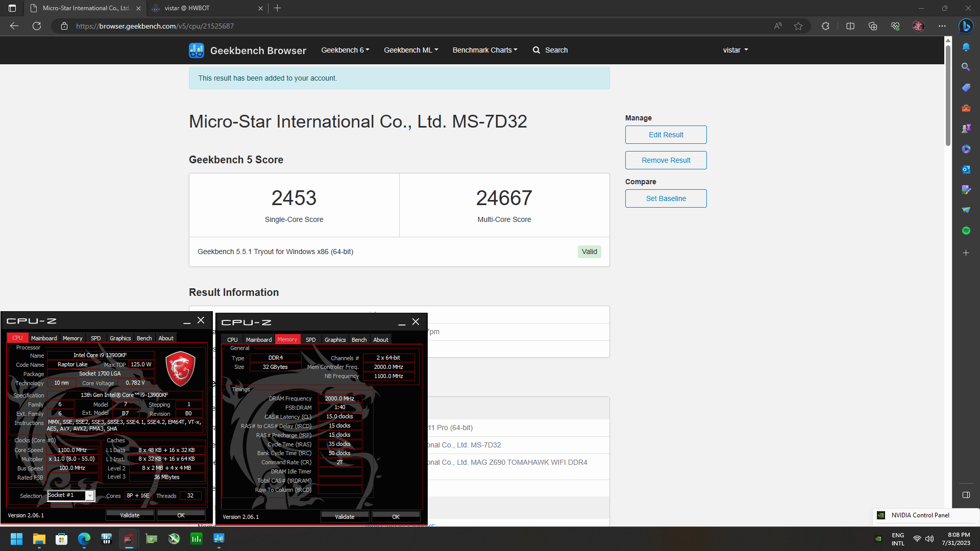Open Microsoft Store from the taskbar

pyautogui.click(x=62, y=539)
